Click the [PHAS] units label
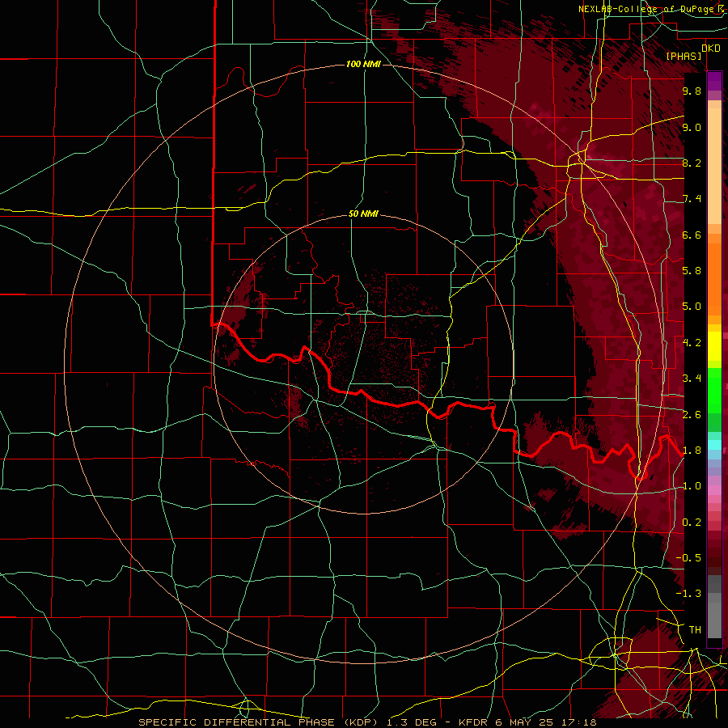The width and height of the screenshot is (728, 728). [x=684, y=56]
